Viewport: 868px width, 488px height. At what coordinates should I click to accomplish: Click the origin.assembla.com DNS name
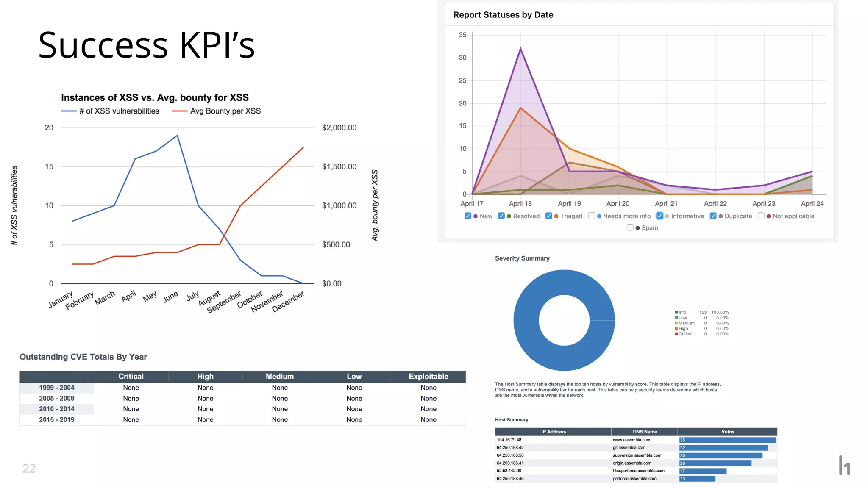coord(632,463)
